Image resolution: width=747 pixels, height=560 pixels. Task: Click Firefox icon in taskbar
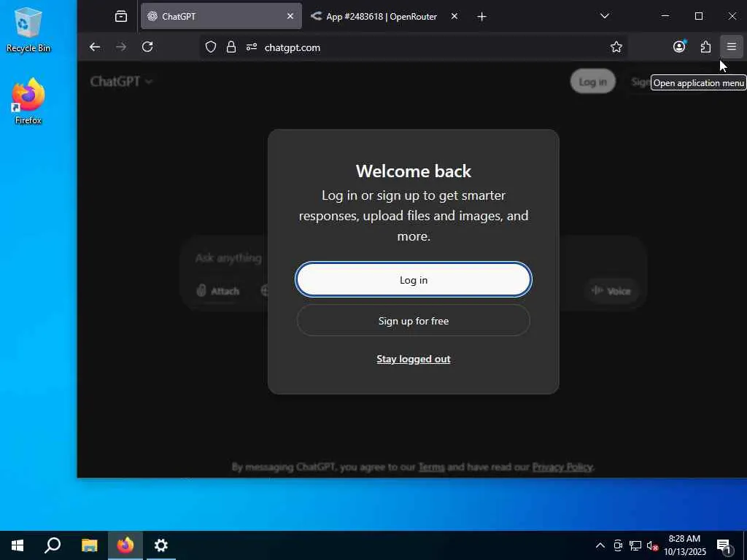[125, 545]
